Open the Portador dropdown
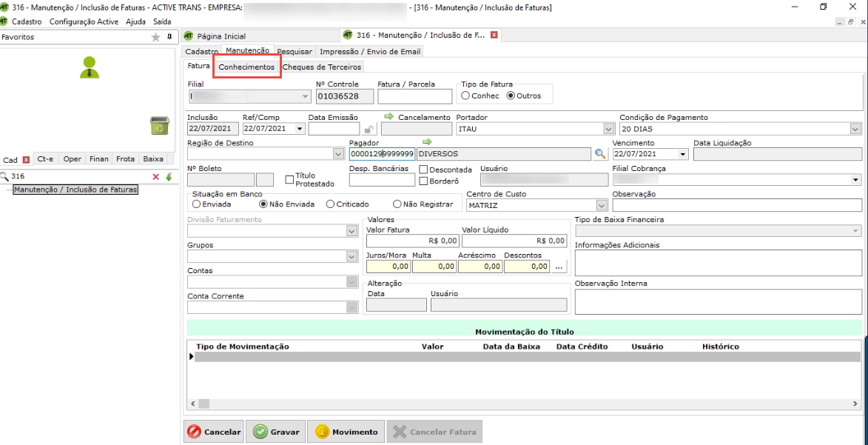Screen dimensions: 868x445 (x=608, y=129)
